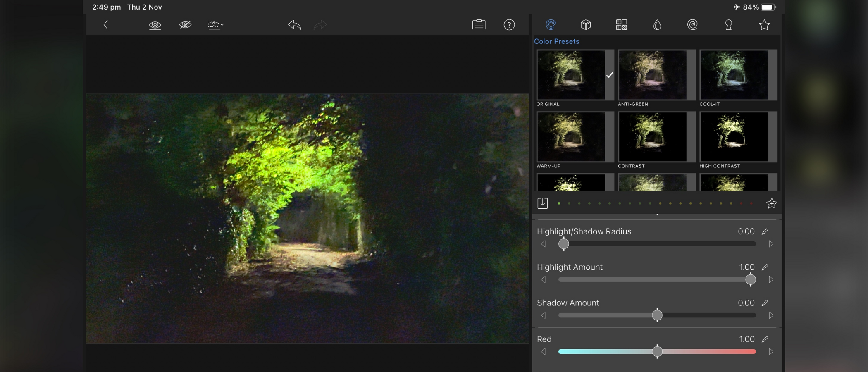
Task: Decrease Highlight Amount with left arrow
Action: point(544,280)
